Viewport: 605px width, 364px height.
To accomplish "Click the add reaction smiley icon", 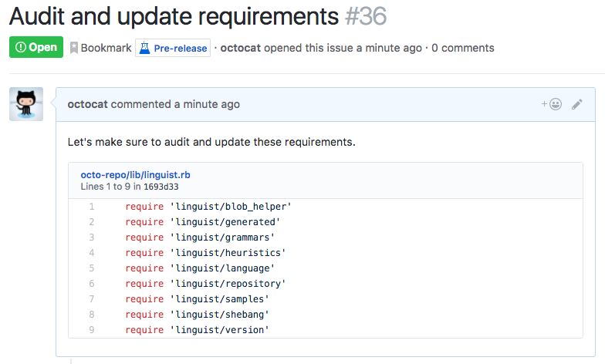I will [x=552, y=104].
